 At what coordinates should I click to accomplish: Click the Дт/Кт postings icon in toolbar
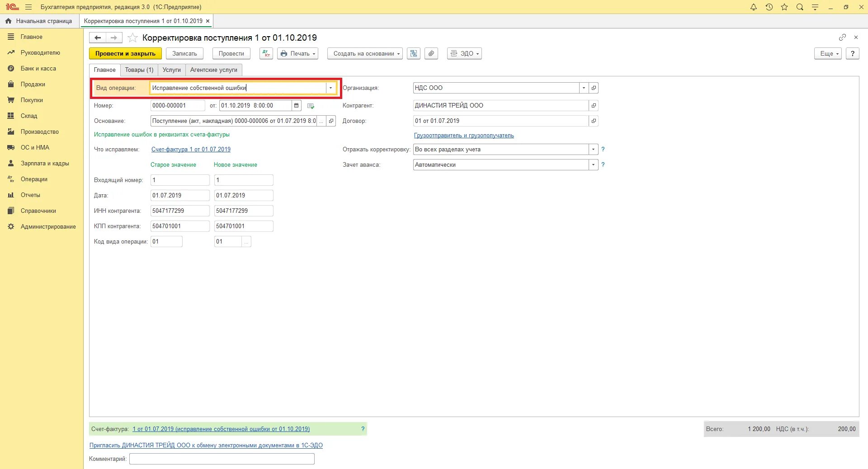point(266,53)
